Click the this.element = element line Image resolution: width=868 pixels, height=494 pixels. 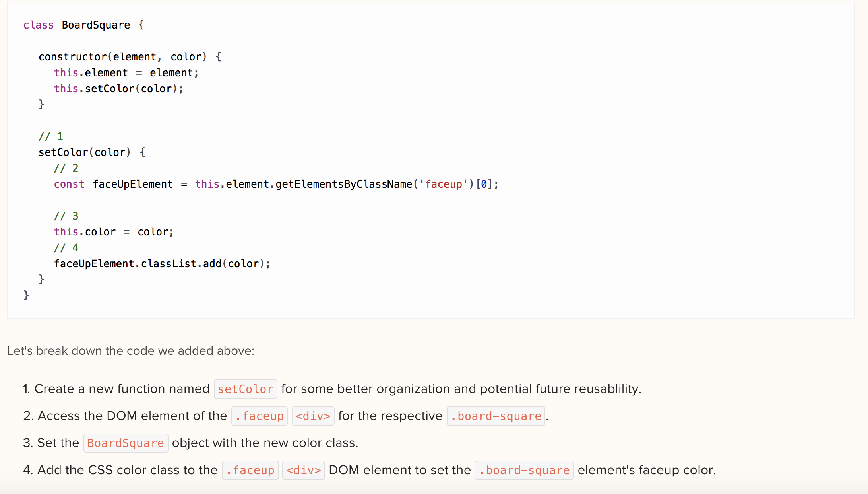tap(126, 73)
